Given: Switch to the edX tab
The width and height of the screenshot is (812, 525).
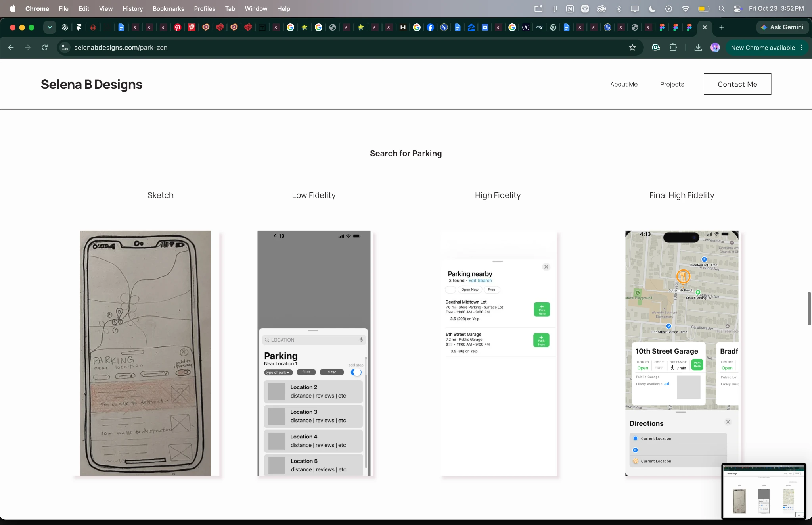Looking at the screenshot, I should 539,27.
